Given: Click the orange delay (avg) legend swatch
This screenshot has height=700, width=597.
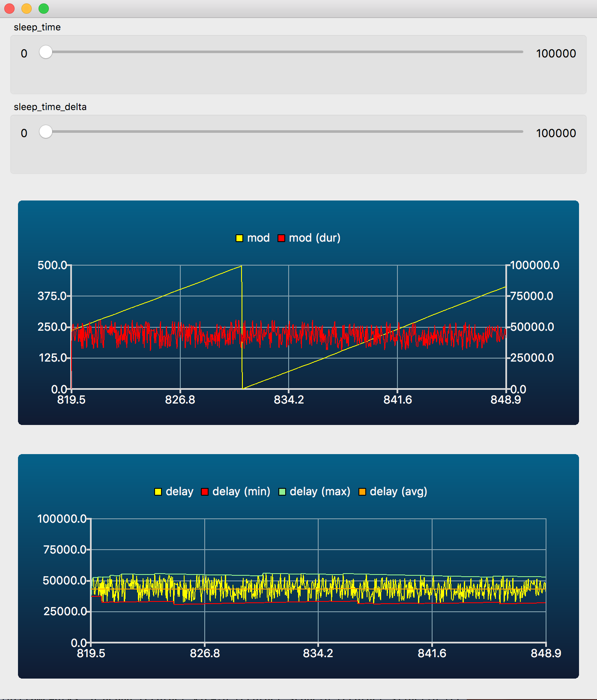Looking at the screenshot, I should click(x=362, y=492).
